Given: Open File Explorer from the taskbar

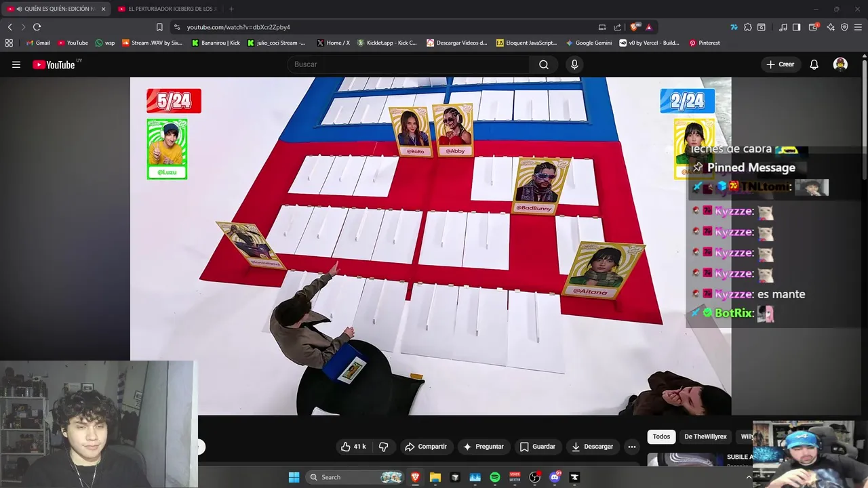Looking at the screenshot, I should pyautogui.click(x=435, y=477).
